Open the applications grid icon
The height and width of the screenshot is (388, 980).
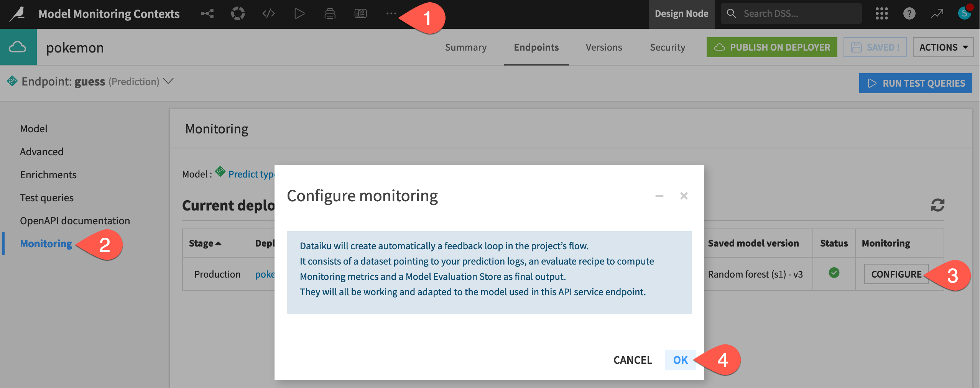tap(881, 13)
